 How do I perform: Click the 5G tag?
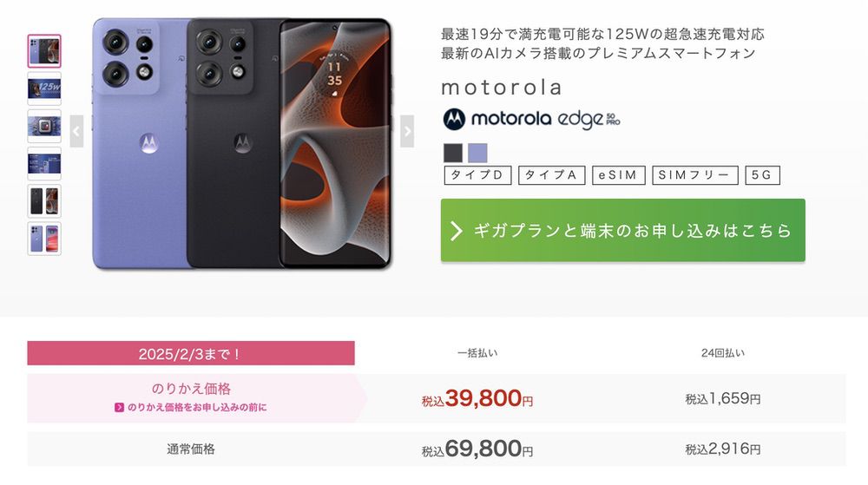pos(762,175)
